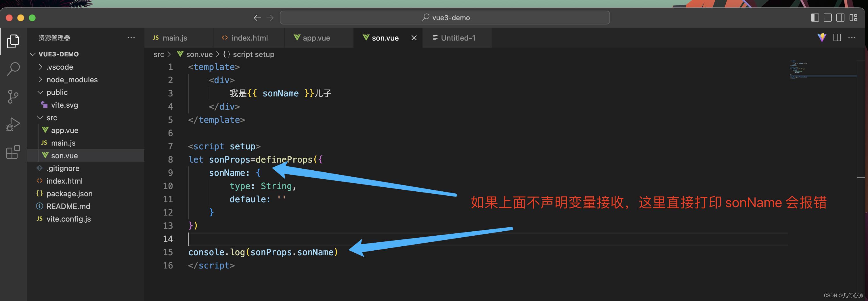Click the sonName interpolation in template
The height and width of the screenshot is (301, 868).
[x=280, y=93]
